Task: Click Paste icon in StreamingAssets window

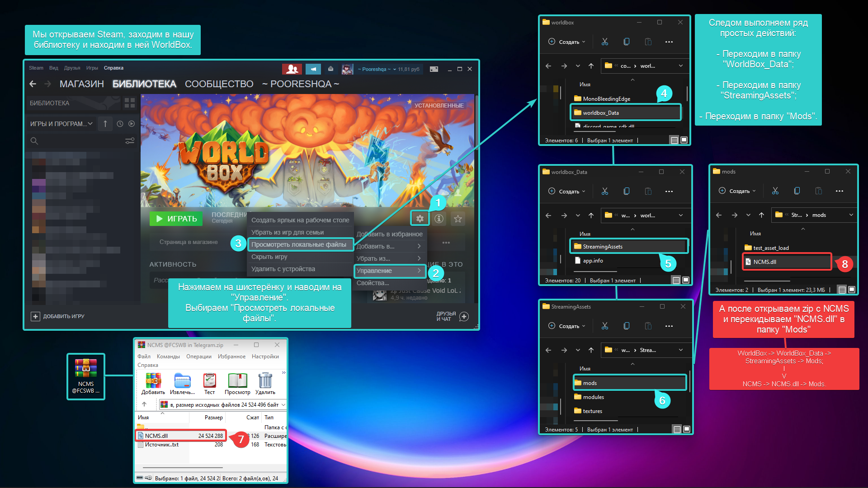Action: tap(648, 326)
